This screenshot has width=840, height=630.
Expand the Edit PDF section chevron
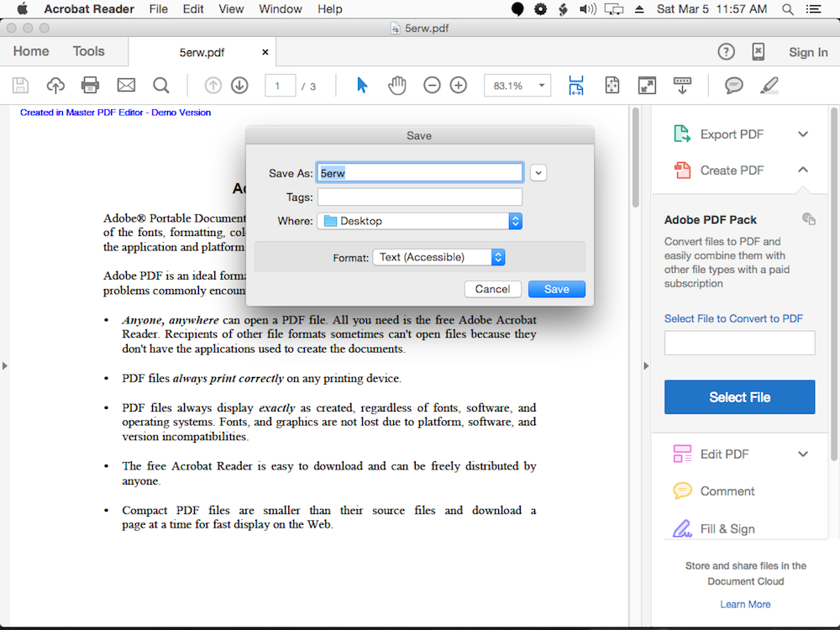(802, 454)
